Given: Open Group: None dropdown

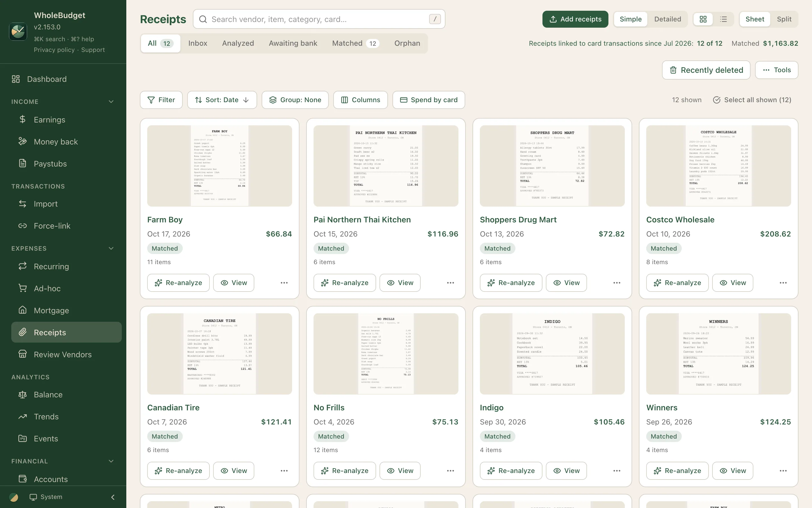Looking at the screenshot, I should coord(295,100).
